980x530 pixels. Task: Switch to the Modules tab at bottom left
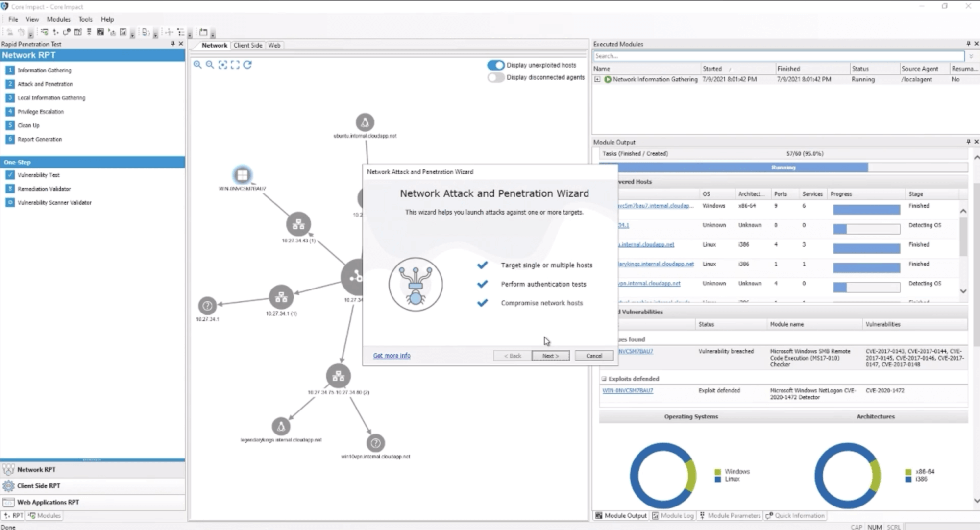click(45, 515)
